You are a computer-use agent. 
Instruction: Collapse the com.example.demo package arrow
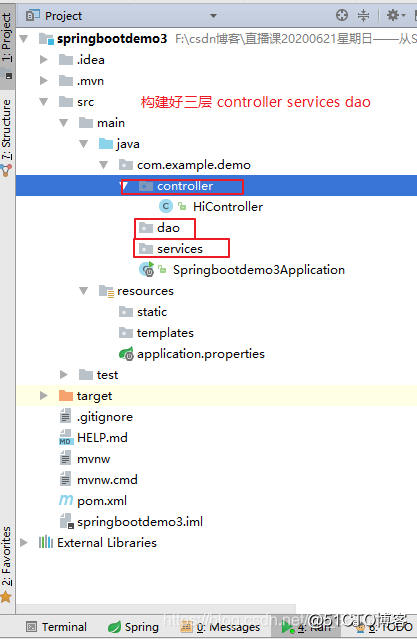104,165
